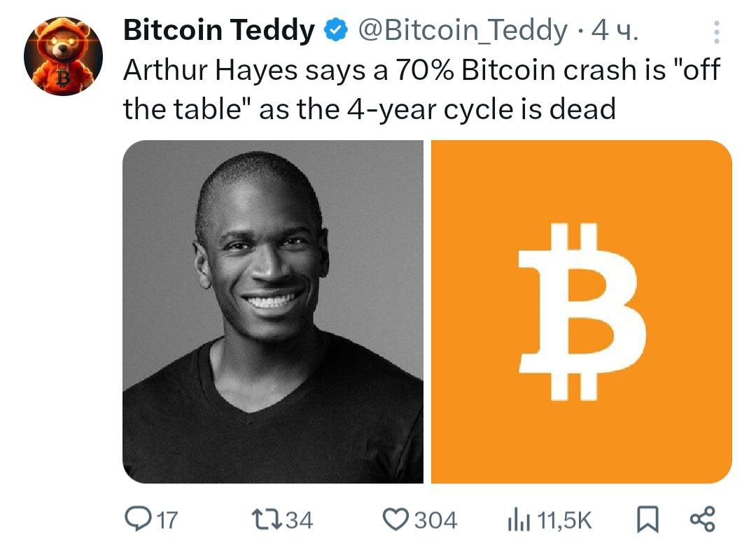Click the like count "304"
The height and width of the screenshot is (545, 756).
(435, 520)
